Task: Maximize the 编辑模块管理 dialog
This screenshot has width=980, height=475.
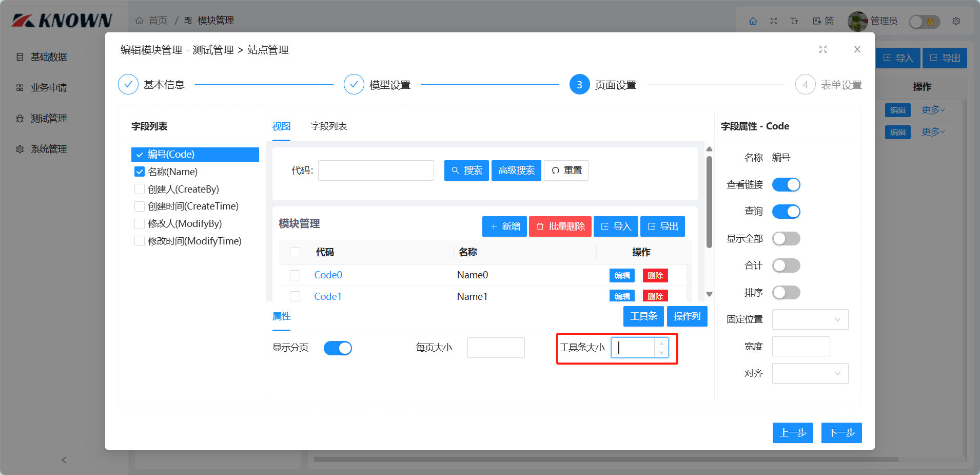Action: click(x=823, y=49)
